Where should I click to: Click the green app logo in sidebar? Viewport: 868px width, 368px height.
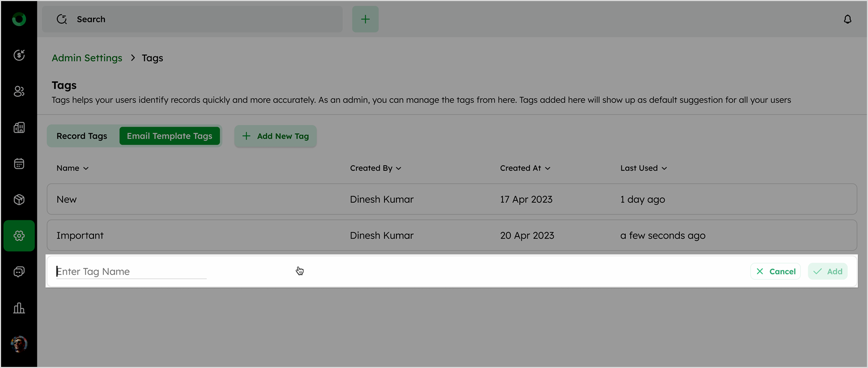tap(19, 19)
